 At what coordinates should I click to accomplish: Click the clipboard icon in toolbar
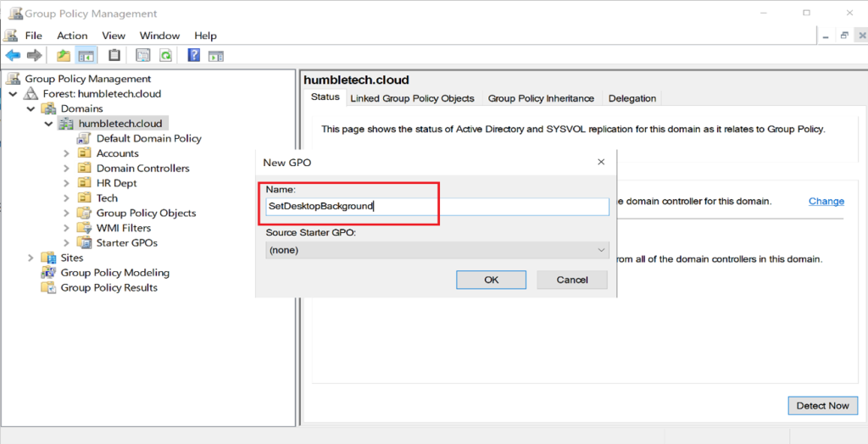(x=114, y=56)
